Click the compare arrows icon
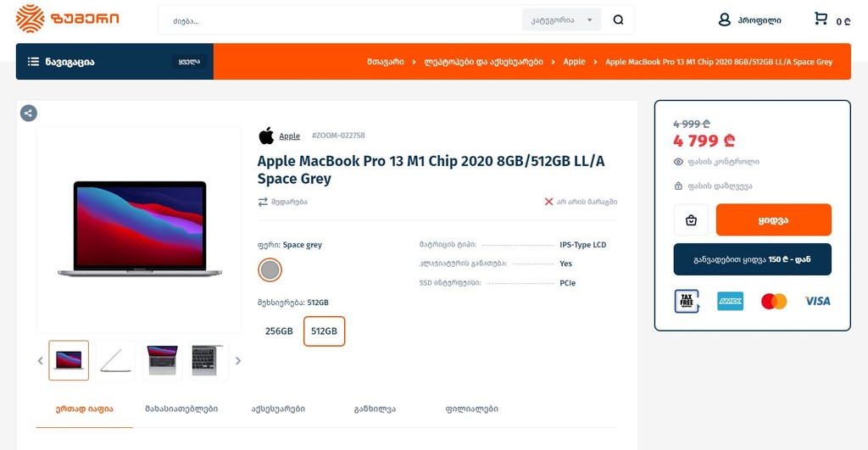This screenshot has height=450, width=868. pos(263,202)
